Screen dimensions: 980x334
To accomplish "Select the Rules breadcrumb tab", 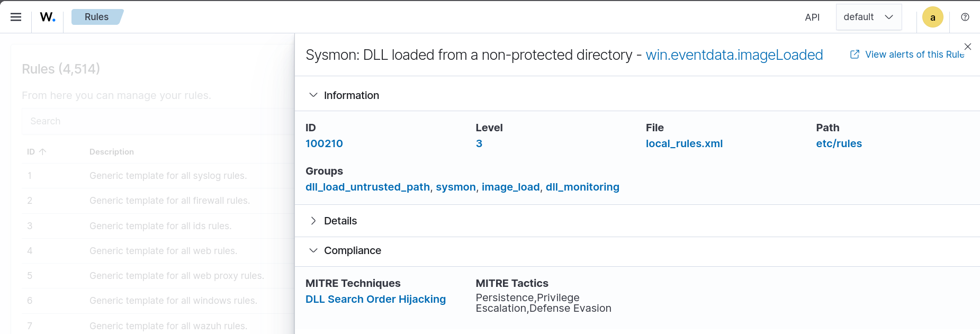I will pos(97,17).
